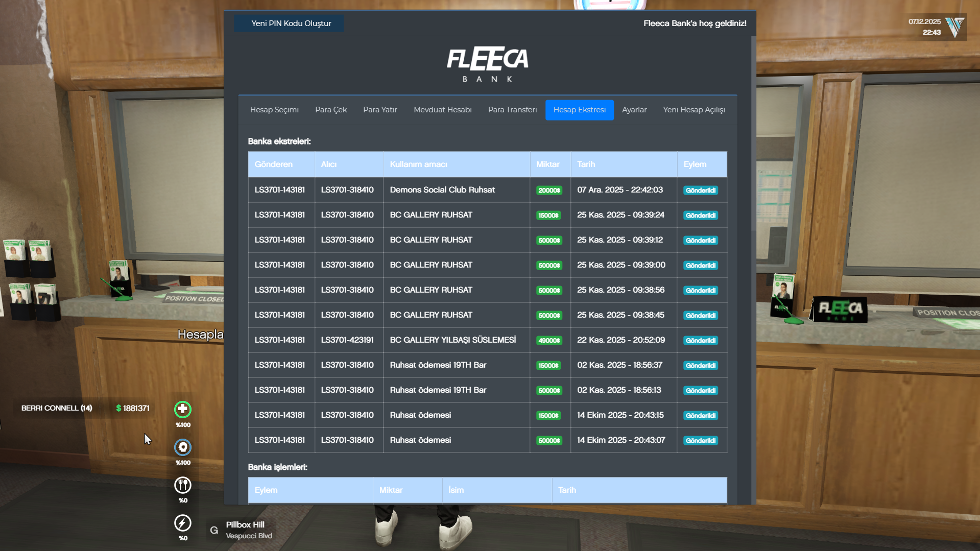Click the 15000$ amount on 25 Kas. 09:39:24
Screen dimensions: 980x551
[548, 215]
